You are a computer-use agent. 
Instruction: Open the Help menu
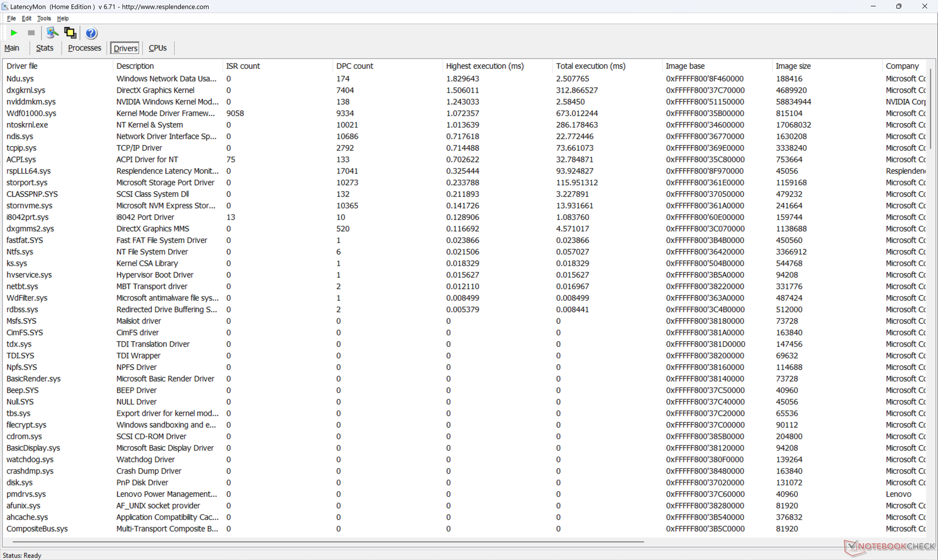coord(63,18)
